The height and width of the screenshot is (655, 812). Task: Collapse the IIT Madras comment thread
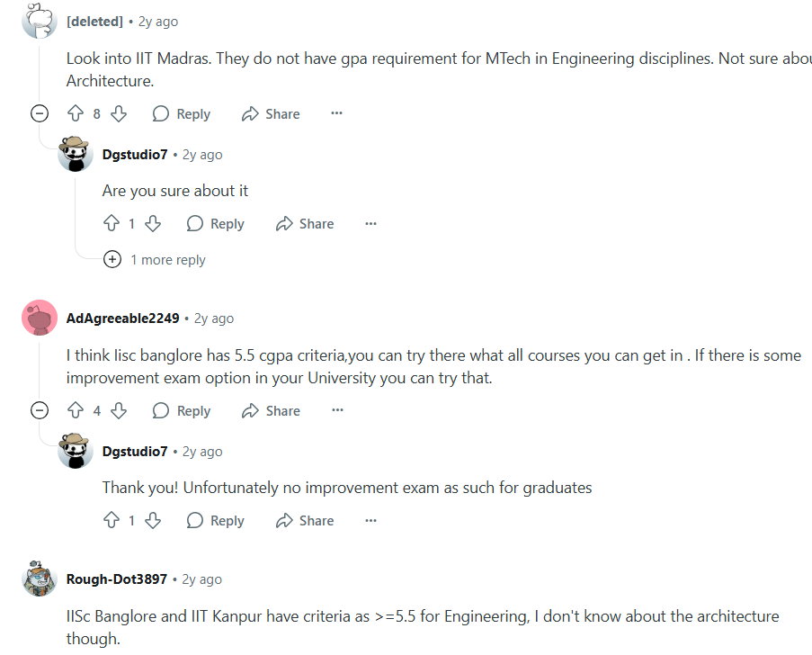click(40, 114)
